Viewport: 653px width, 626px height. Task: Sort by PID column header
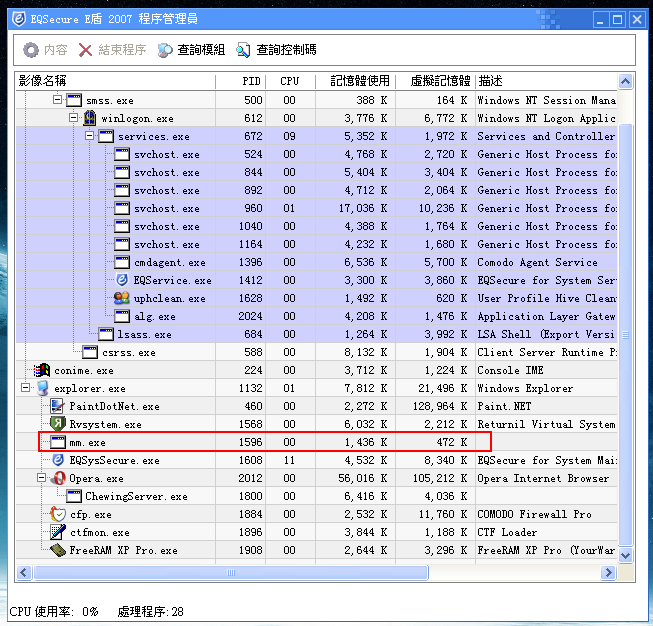pyautogui.click(x=241, y=81)
